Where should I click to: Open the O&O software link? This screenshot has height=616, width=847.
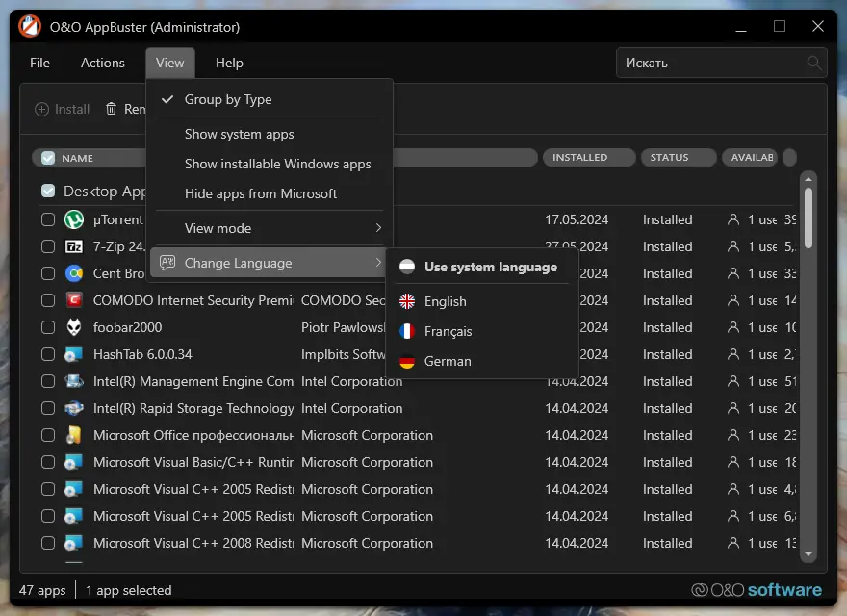[757, 590]
